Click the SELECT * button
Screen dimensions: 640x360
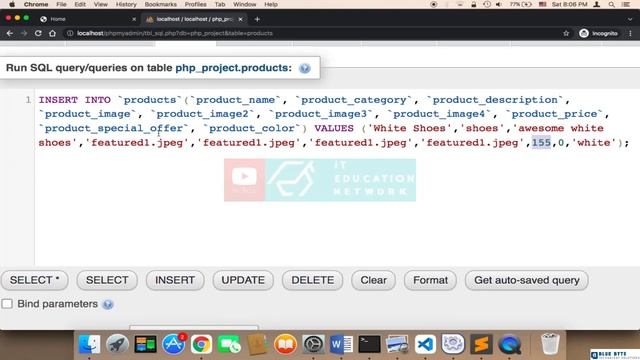35,280
